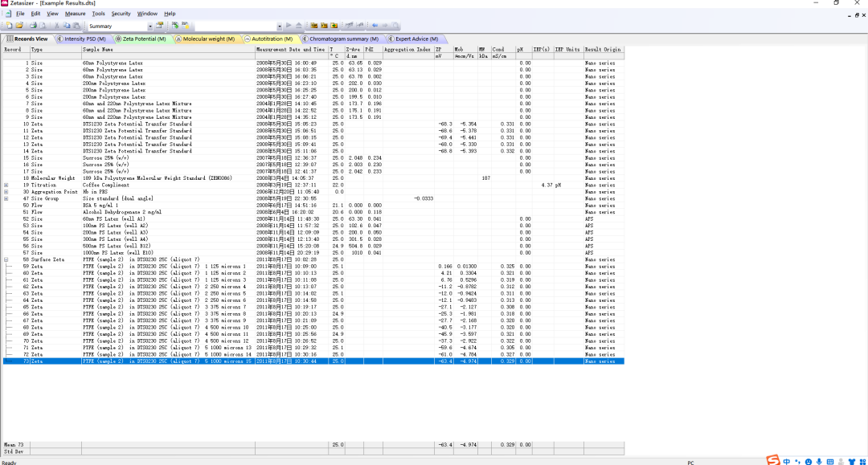Click the Record column header

point(17,49)
